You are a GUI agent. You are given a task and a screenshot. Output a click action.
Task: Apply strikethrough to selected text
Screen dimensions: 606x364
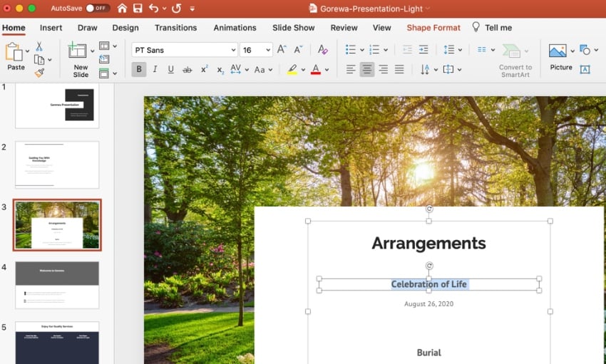pos(188,70)
